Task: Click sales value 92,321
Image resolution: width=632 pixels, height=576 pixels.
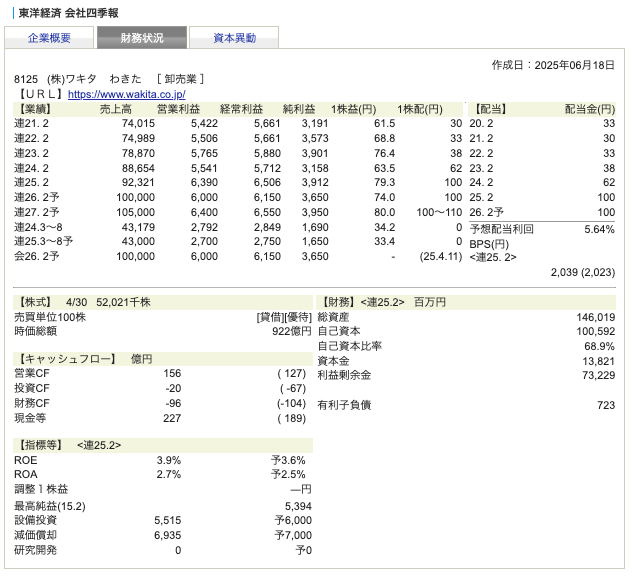Action: pos(138,182)
